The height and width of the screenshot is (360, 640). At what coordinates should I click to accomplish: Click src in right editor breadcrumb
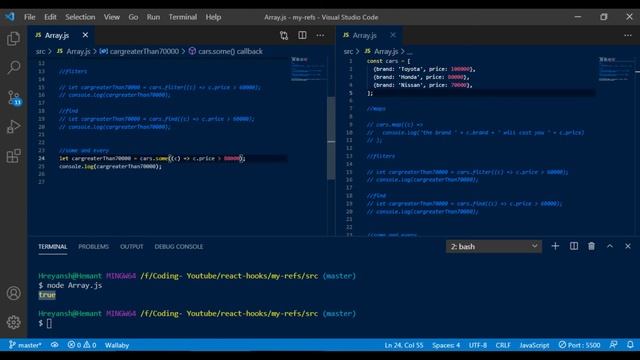point(348,51)
